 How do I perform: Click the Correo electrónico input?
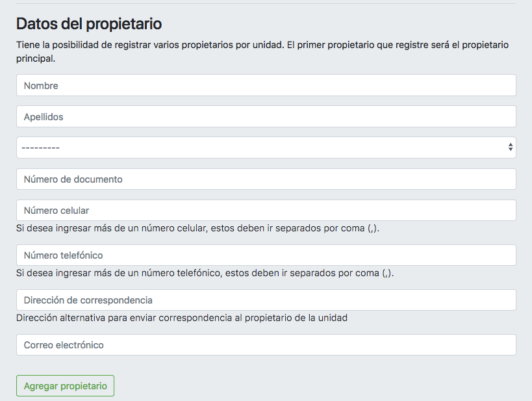click(266, 344)
